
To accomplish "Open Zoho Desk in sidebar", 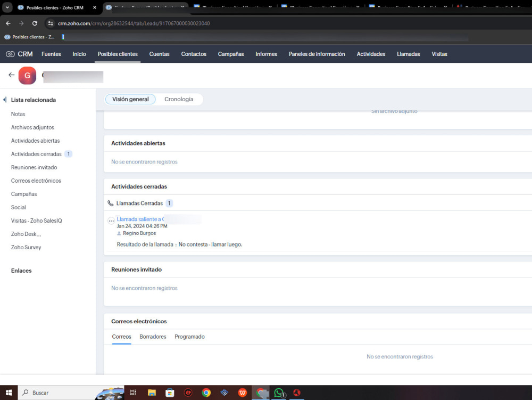I will (x=26, y=234).
